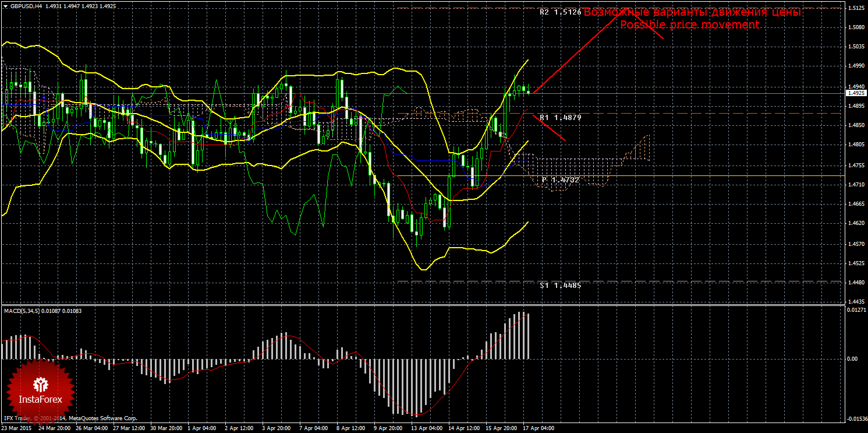Click the 1.4435 price scale value
The width and height of the screenshot is (868, 433).
pos(855,302)
